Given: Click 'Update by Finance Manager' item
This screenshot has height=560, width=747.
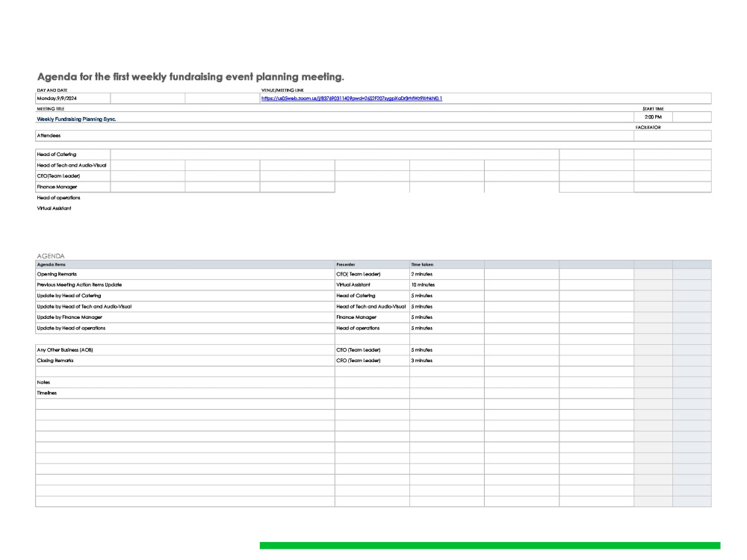Looking at the screenshot, I should coord(185,317).
